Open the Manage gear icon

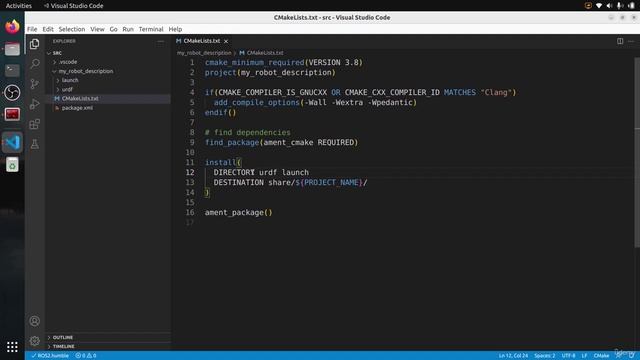(x=35, y=340)
